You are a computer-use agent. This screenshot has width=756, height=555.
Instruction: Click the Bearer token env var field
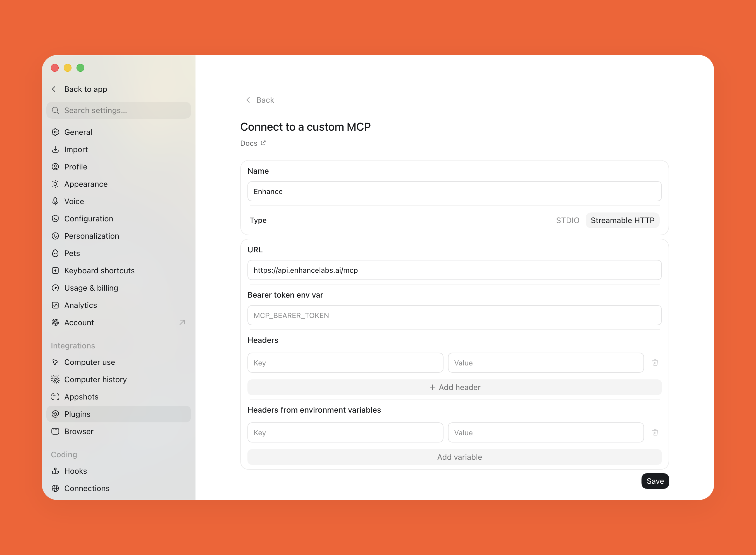click(454, 315)
